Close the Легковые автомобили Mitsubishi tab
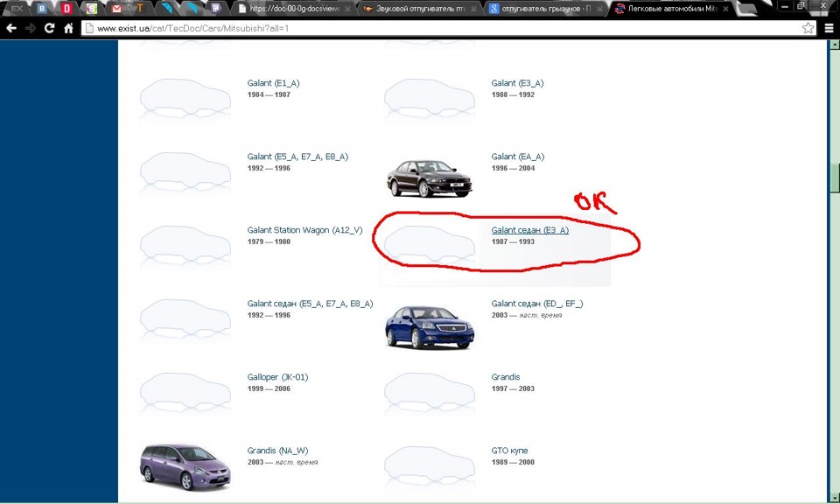 pos(725,9)
